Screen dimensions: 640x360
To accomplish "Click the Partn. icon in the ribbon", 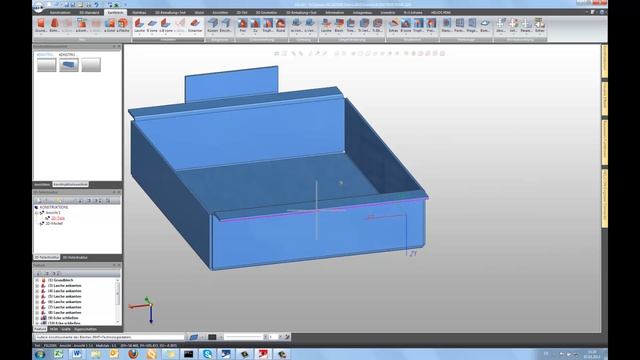I will (x=460, y=24).
